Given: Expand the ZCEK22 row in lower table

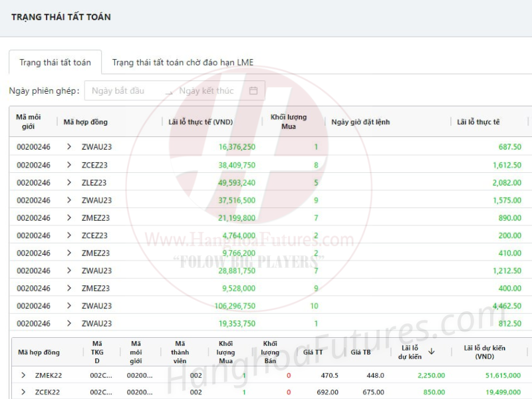Looking at the screenshot, I should pos(23,392).
